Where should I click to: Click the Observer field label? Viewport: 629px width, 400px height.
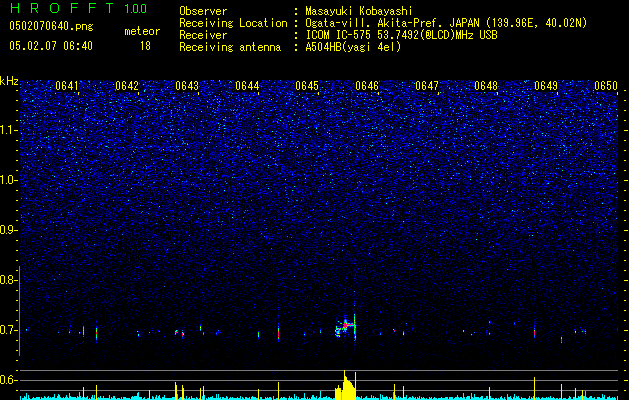[203, 11]
